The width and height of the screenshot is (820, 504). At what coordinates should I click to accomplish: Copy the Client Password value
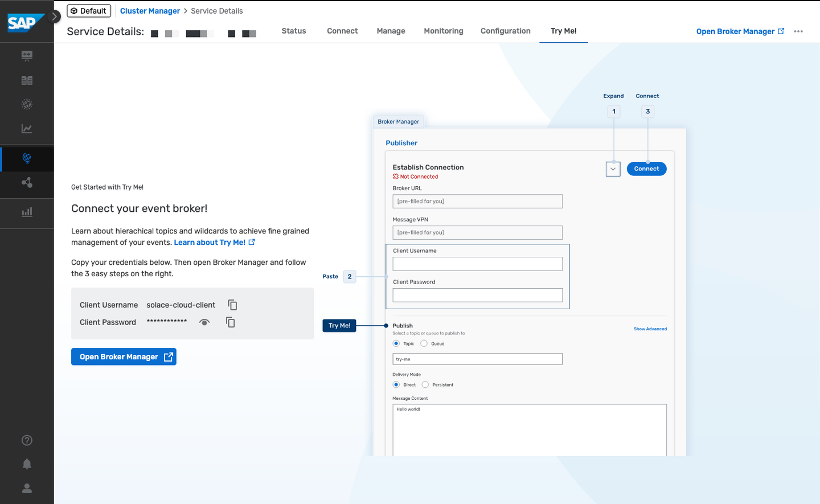click(231, 322)
